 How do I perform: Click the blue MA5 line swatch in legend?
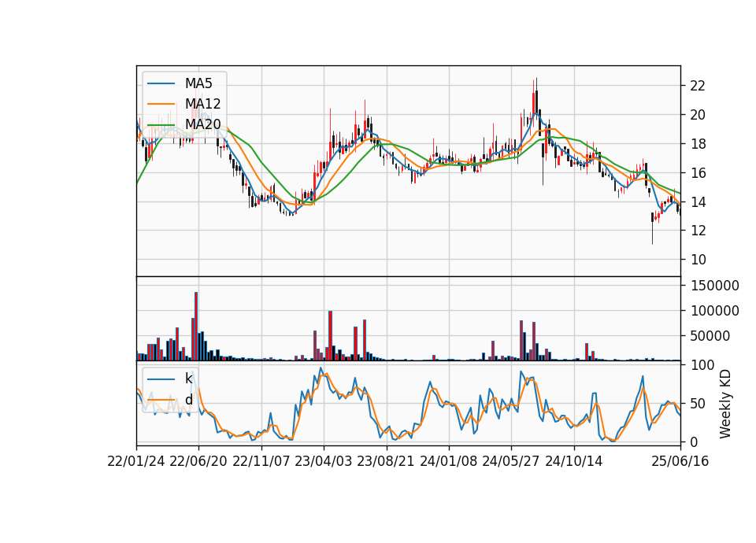161,83
